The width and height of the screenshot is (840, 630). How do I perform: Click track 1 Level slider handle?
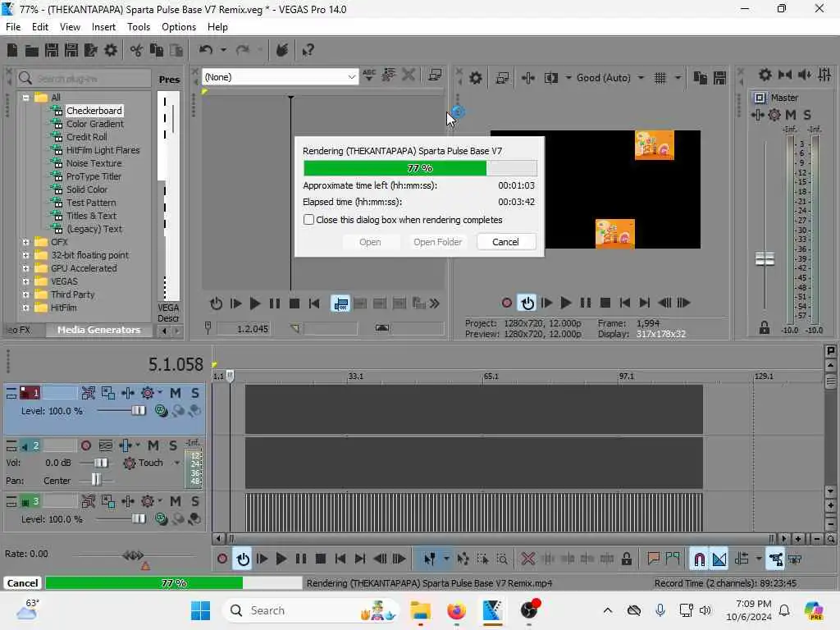(138, 411)
